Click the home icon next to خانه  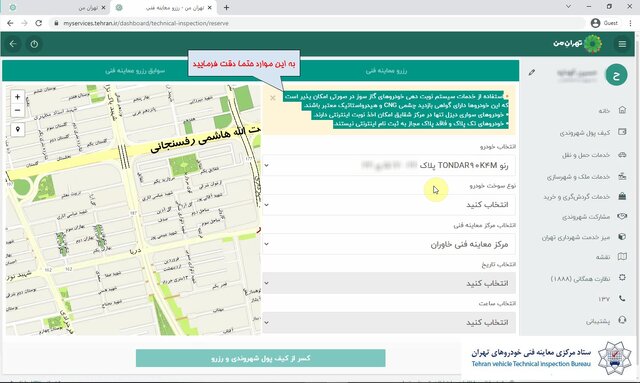pyautogui.click(x=622, y=110)
